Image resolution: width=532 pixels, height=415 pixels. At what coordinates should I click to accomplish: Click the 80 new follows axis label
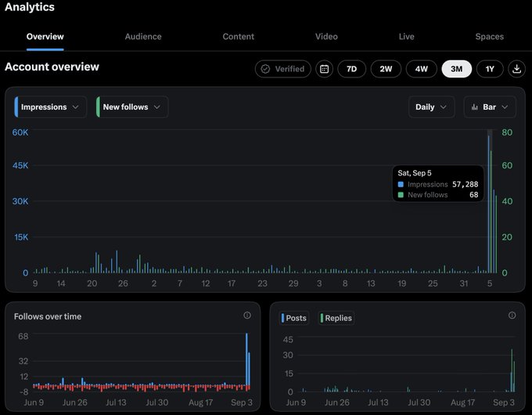pos(507,132)
